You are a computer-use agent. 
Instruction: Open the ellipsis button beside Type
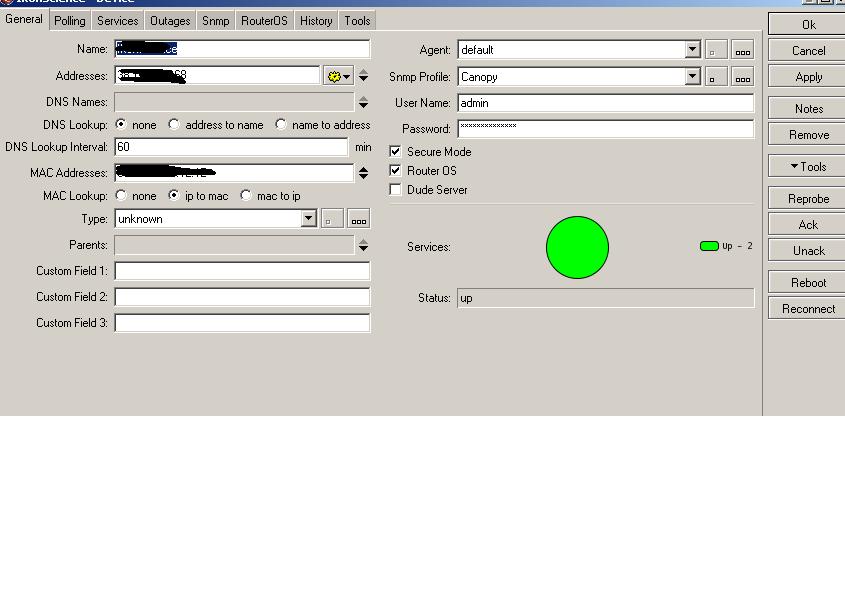(358, 219)
